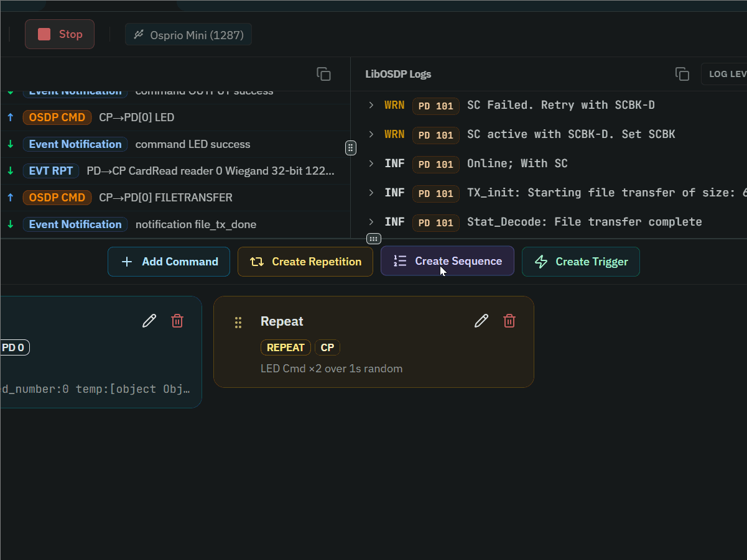Click the PD 101 badge on the Online log
747x560 pixels.
[x=435, y=164]
